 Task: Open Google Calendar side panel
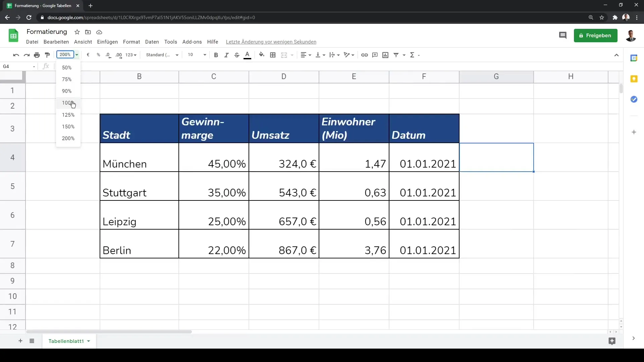pyautogui.click(x=634, y=58)
